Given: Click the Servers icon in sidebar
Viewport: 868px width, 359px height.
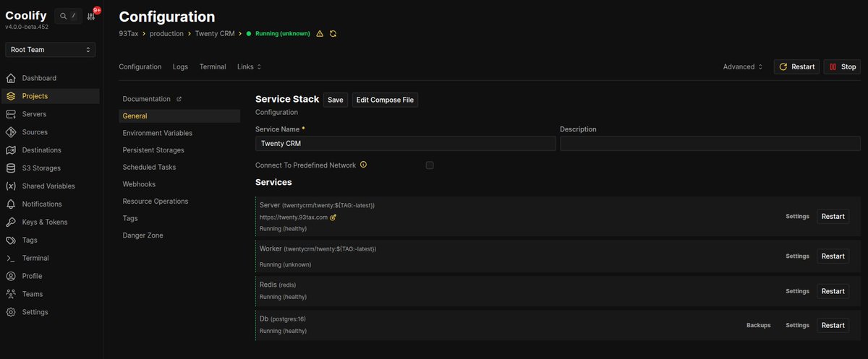Looking at the screenshot, I should [x=10, y=114].
